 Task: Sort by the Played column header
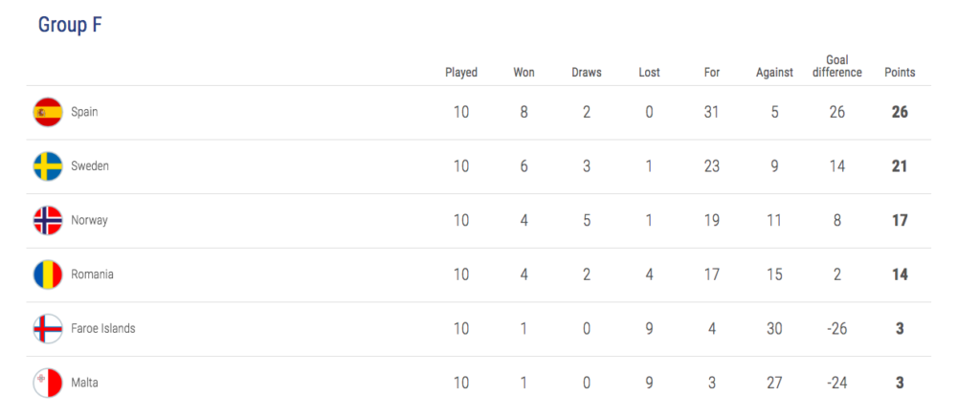click(x=461, y=73)
